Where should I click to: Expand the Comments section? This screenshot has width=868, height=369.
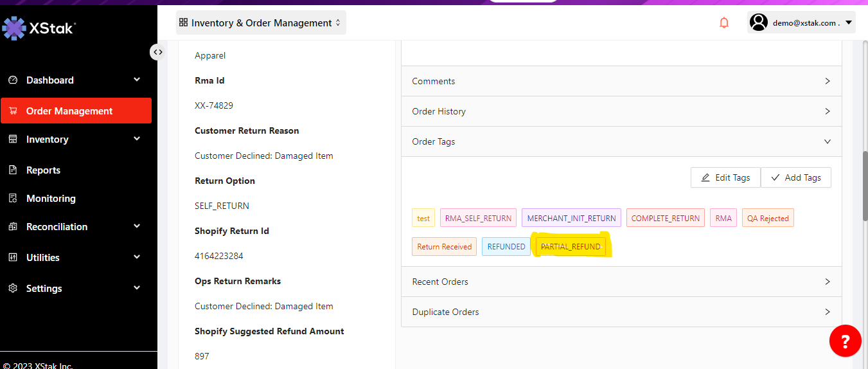(621, 81)
